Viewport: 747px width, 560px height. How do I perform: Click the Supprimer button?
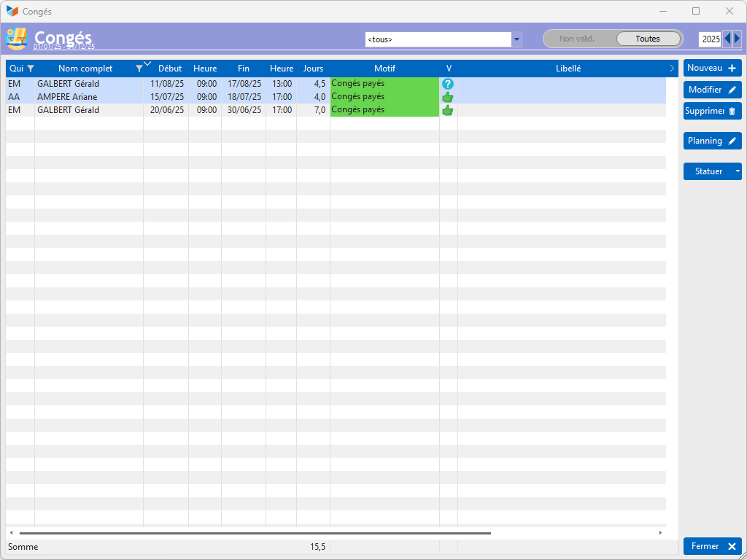[x=712, y=111]
